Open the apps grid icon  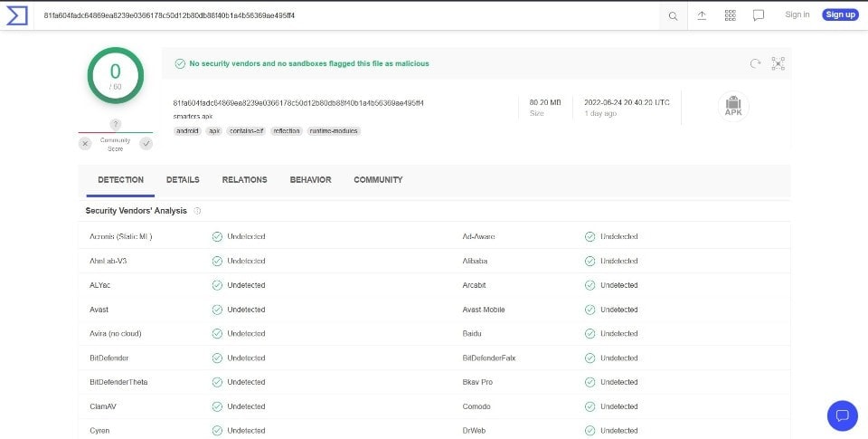[x=731, y=15]
